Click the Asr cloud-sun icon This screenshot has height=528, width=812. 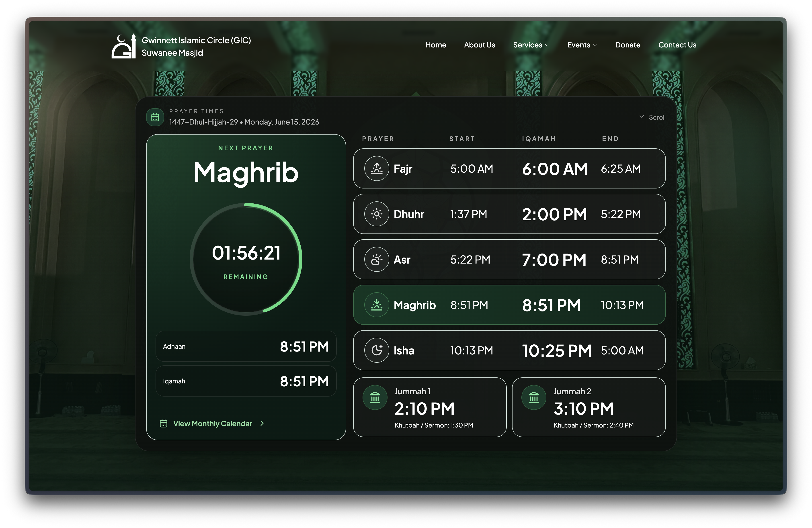point(376,259)
